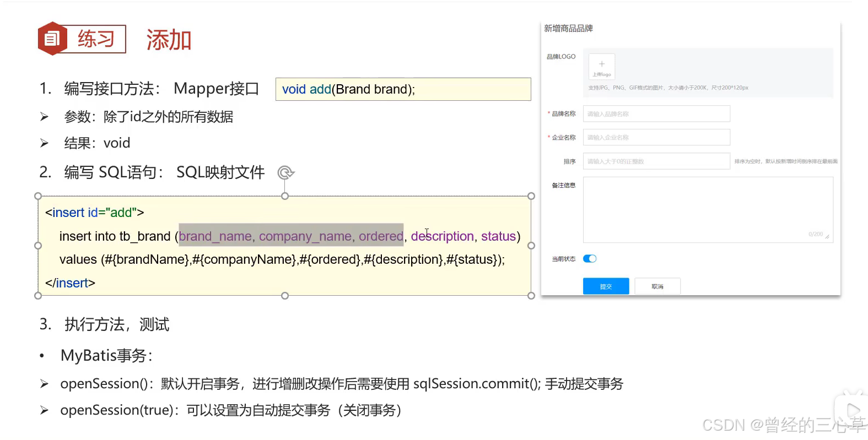Viewport: 868px width, 440px height.
Task: Click the top-left resize handle of SQL box
Action: pyautogui.click(x=38, y=196)
